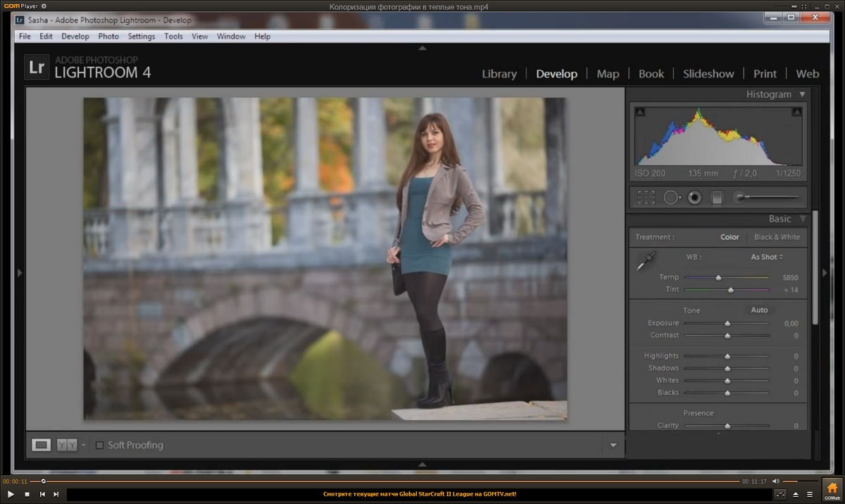Select the Spot Removal tool
Viewport: 845px width, 504px height.
[x=672, y=198]
